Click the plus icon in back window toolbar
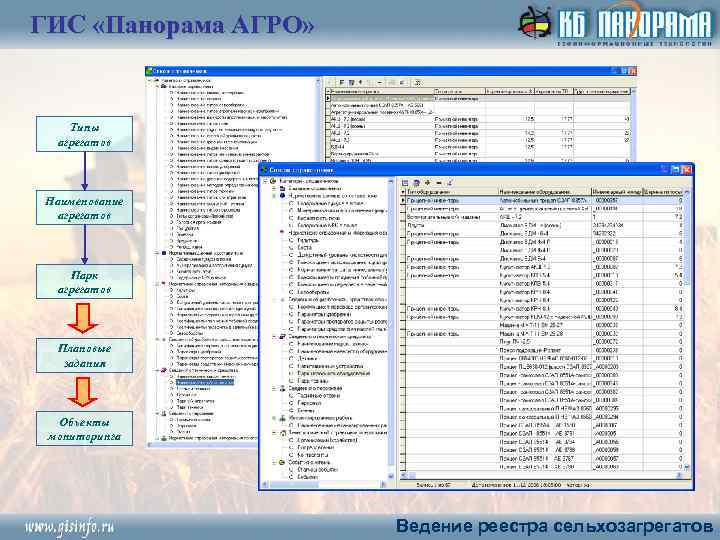 click(x=360, y=82)
